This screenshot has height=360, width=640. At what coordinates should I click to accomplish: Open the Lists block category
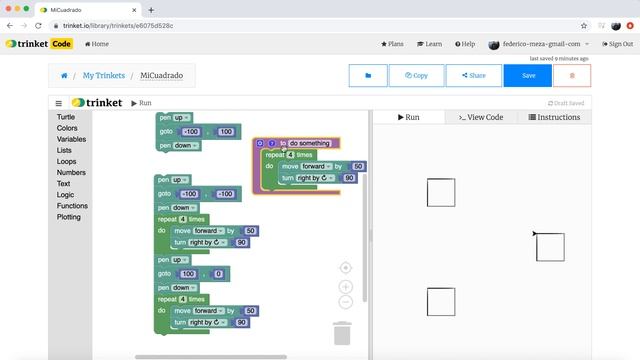click(x=64, y=150)
